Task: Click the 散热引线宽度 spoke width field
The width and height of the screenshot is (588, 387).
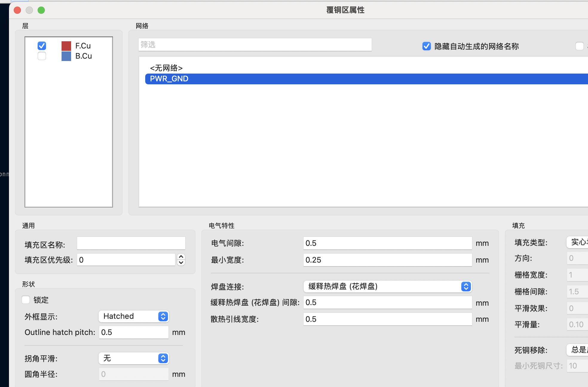Action: tap(388, 319)
